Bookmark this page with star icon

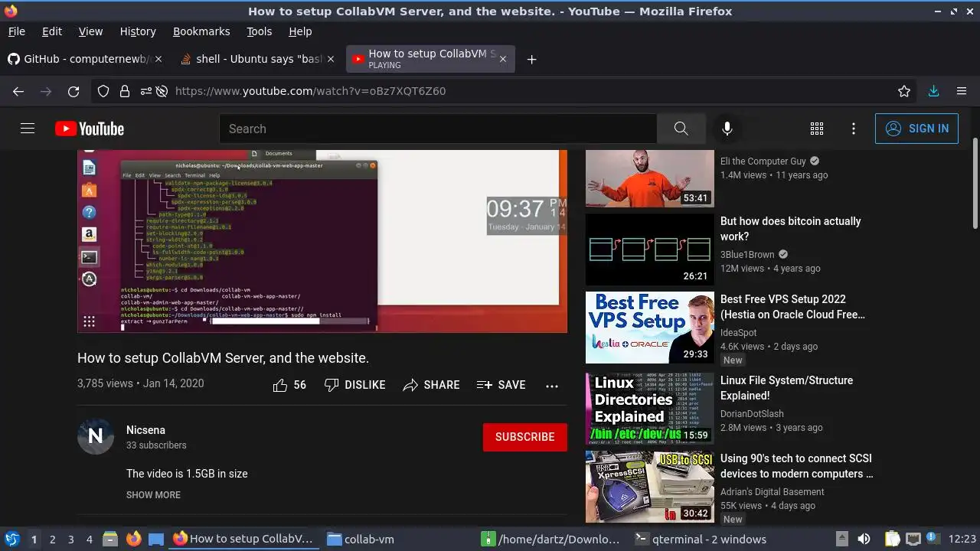pyautogui.click(x=904, y=91)
